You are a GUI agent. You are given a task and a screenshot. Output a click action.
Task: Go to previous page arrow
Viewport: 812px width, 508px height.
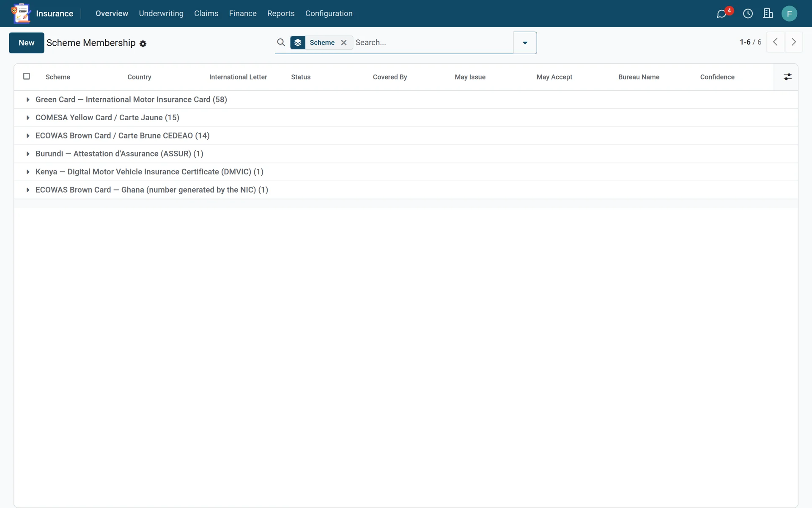pyautogui.click(x=775, y=42)
